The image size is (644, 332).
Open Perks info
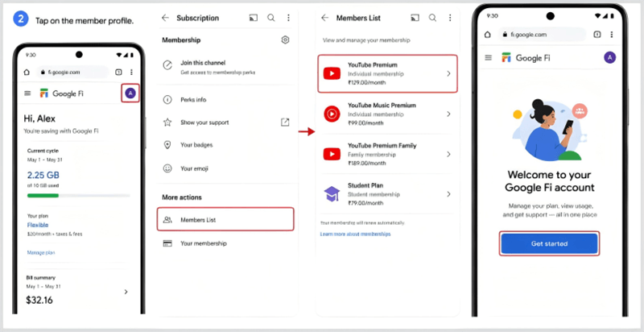tap(225, 99)
